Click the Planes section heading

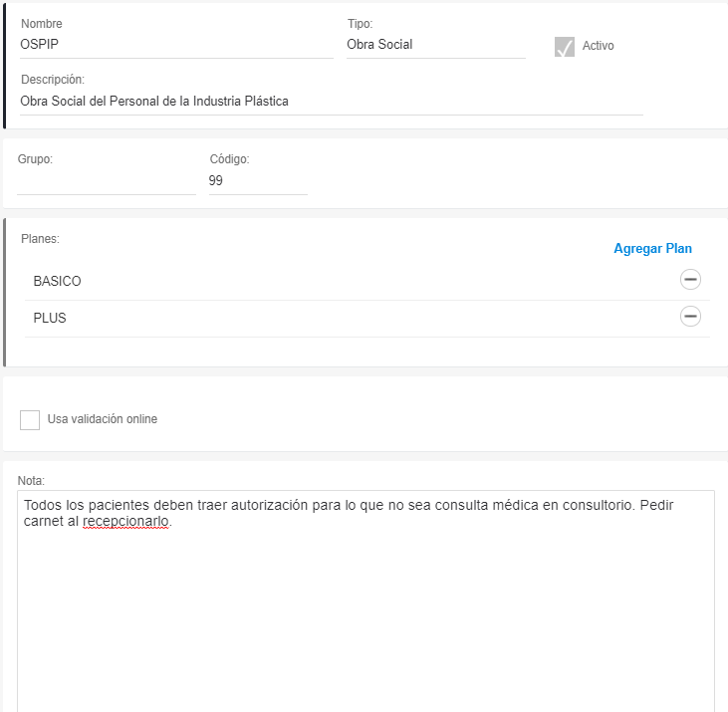click(x=41, y=239)
